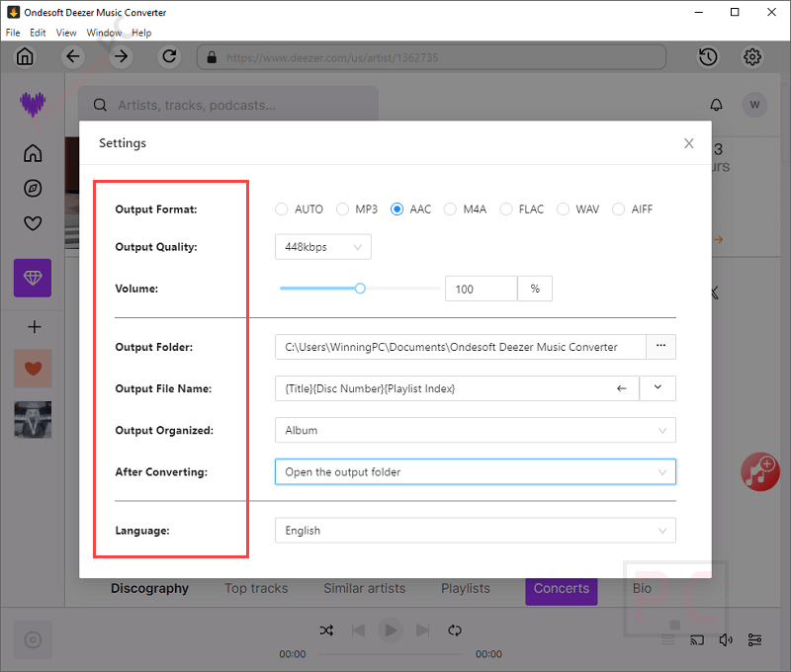The image size is (791, 672).
Task: Browse for output folder with ellipsis button
Action: 660,347
